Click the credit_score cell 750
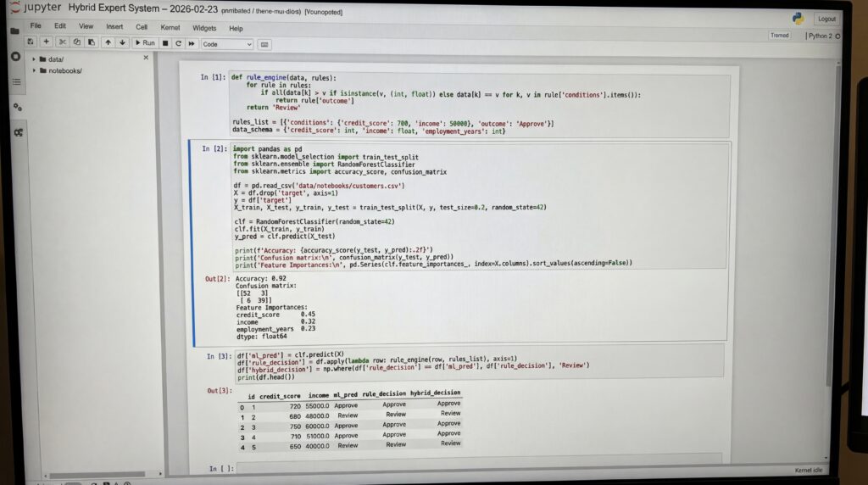 [295, 426]
